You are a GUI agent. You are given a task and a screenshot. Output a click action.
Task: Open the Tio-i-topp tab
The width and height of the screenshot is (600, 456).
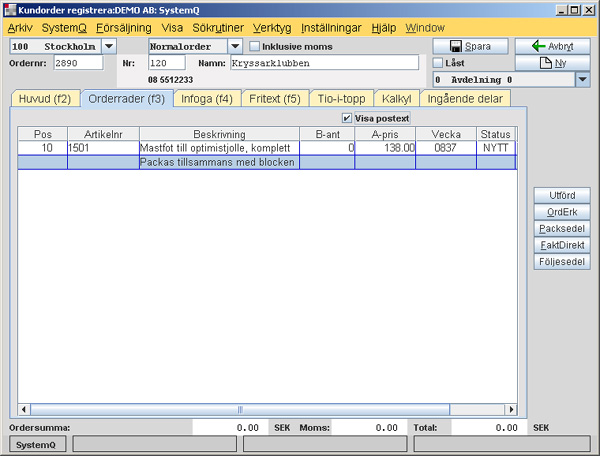click(341, 99)
